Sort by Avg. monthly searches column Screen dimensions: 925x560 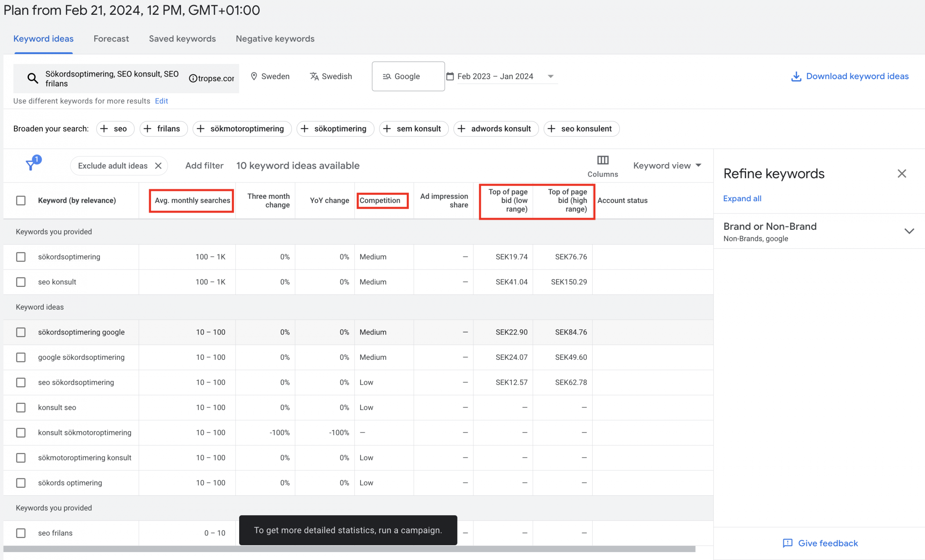click(x=192, y=201)
